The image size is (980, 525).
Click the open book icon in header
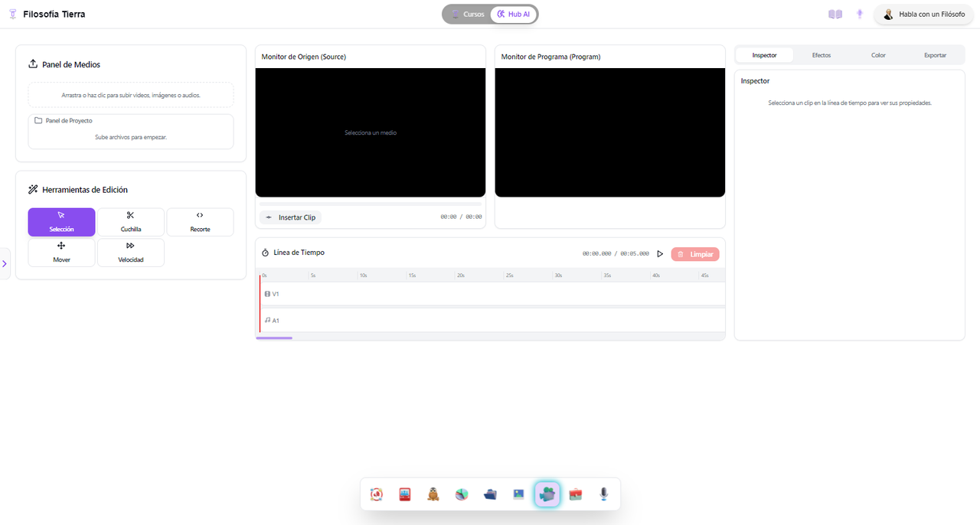click(835, 14)
